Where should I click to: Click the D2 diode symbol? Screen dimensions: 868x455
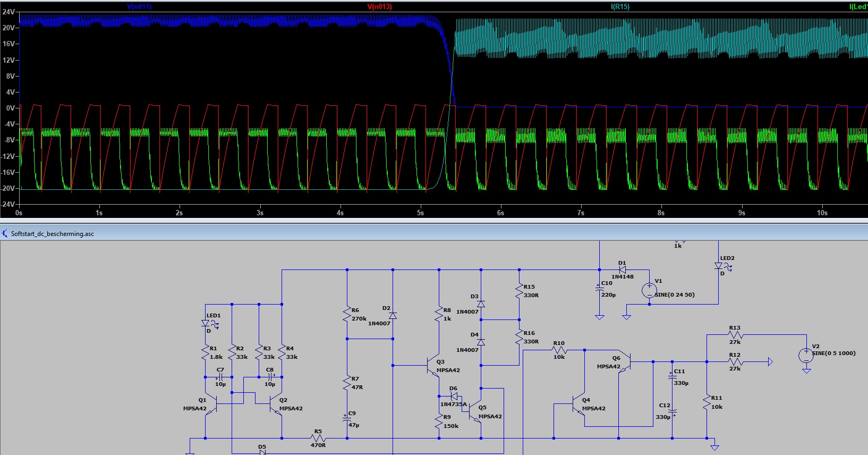click(393, 316)
